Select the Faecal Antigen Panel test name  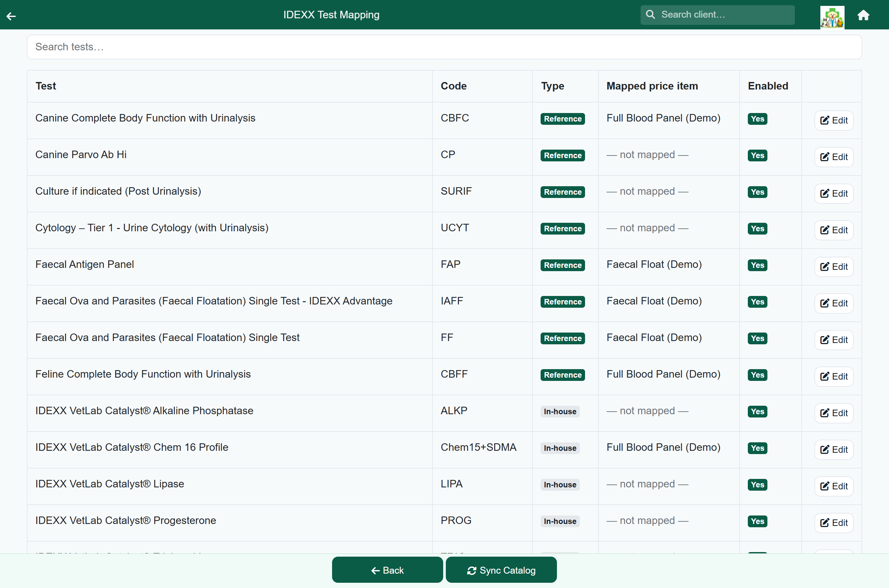tap(84, 264)
